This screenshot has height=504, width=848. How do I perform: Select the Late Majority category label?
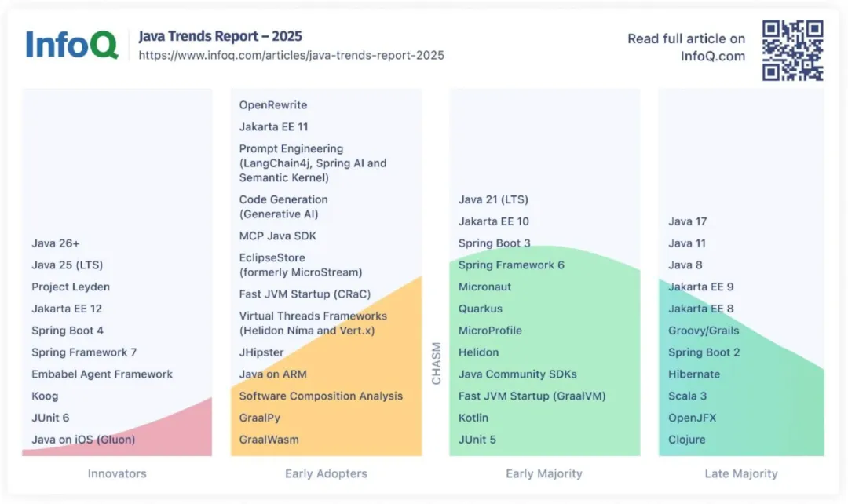coord(741,473)
